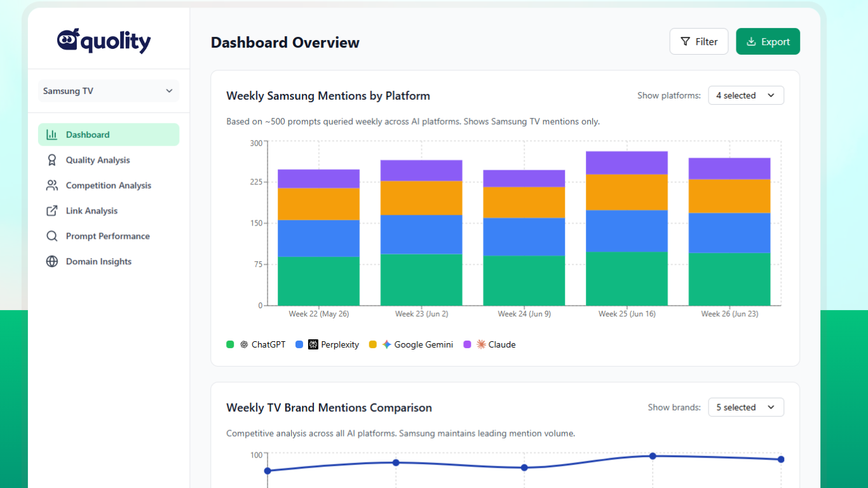Click the Week 23 blue Perplexity bar segment

pos(421,234)
